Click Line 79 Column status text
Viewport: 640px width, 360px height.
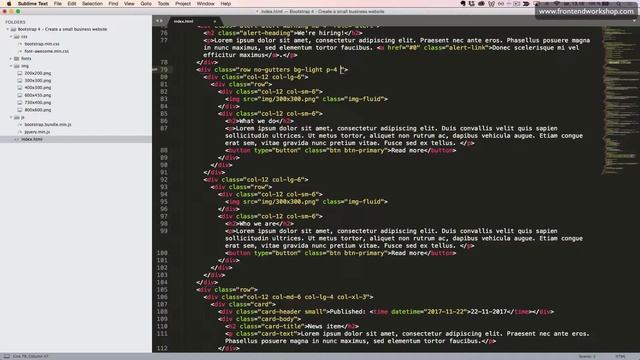pos(31,356)
